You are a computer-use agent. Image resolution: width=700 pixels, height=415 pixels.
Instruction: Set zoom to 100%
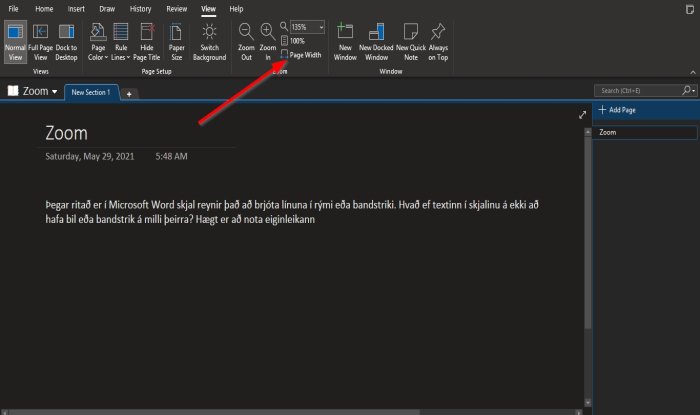point(293,41)
